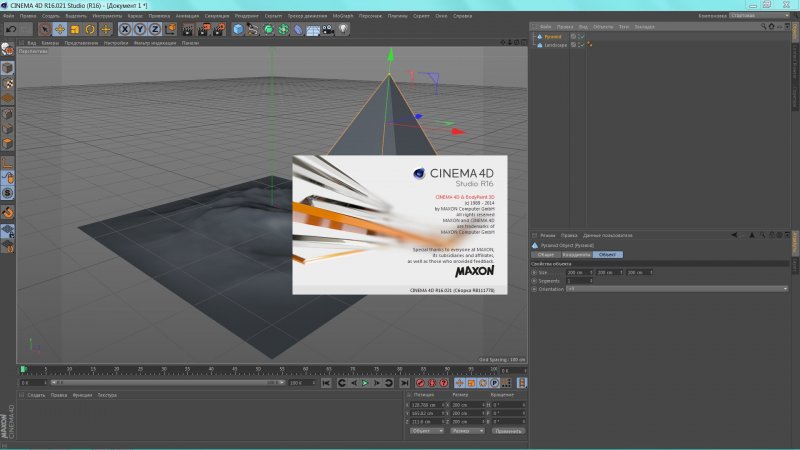Image resolution: width=800 pixels, height=450 pixels.
Task: Play animation forwards
Action: pos(365,383)
